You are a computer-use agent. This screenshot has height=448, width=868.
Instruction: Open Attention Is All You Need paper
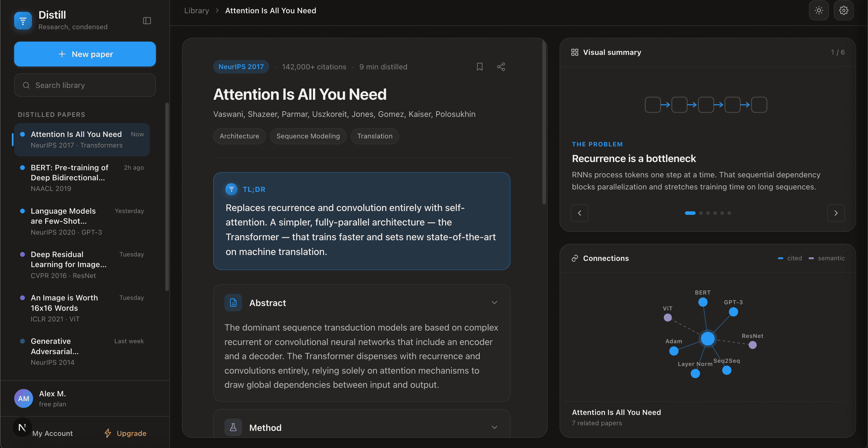82,140
